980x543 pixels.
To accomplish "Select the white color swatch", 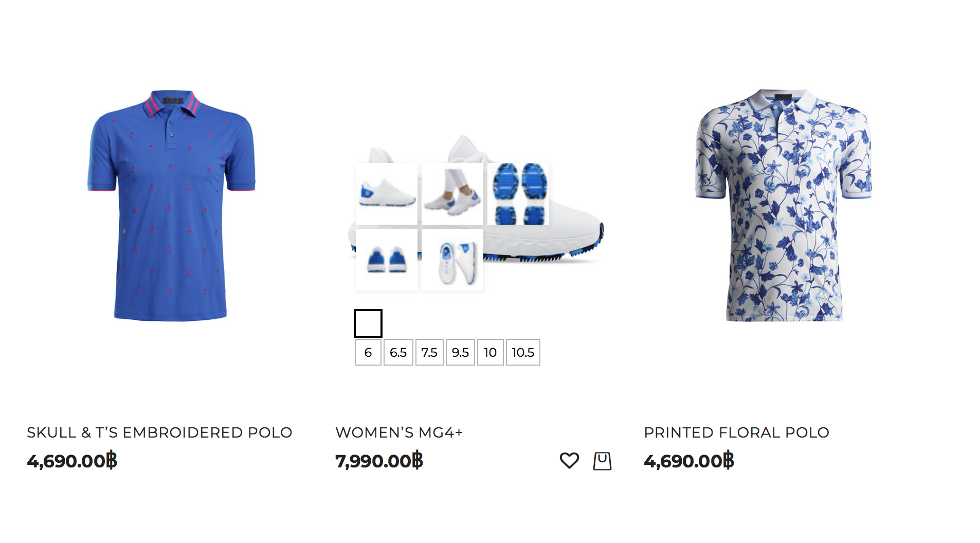I will 368,323.
